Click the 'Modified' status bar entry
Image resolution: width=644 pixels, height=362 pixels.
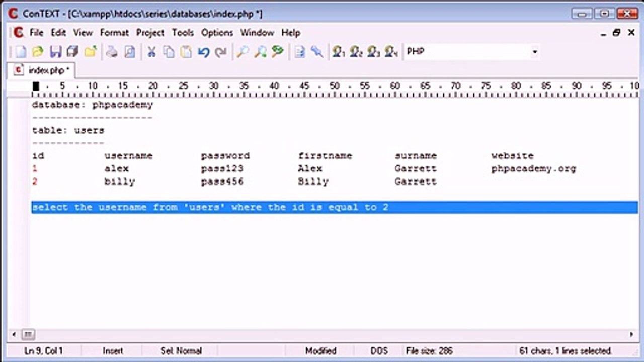pyautogui.click(x=320, y=351)
